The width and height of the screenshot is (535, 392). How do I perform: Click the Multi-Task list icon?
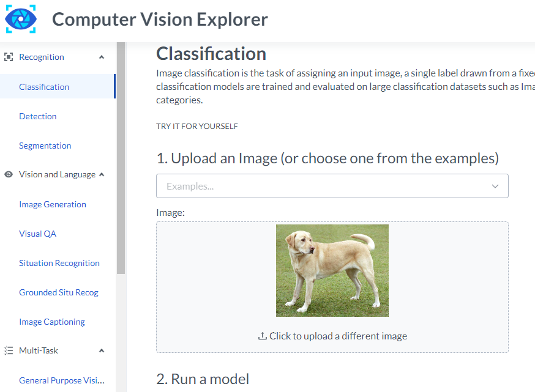(x=9, y=350)
